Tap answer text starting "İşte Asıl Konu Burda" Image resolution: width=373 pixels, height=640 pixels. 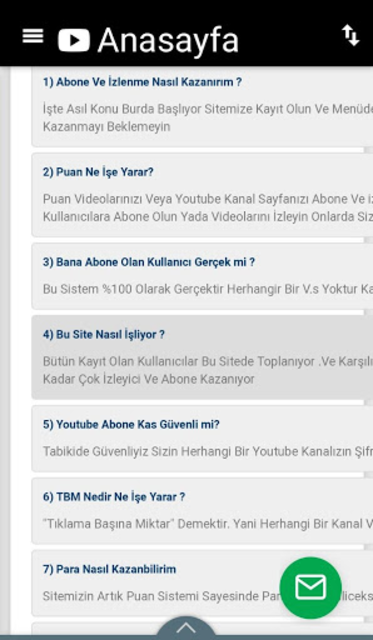point(208,118)
